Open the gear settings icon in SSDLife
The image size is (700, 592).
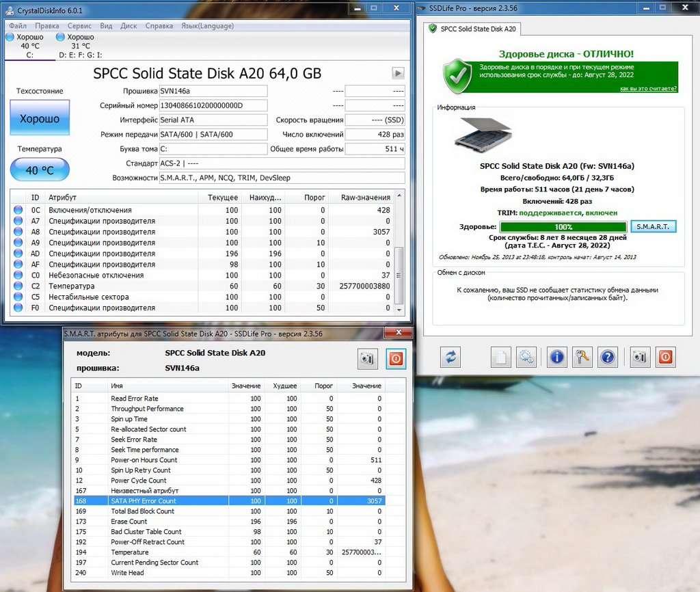click(x=526, y=357)
